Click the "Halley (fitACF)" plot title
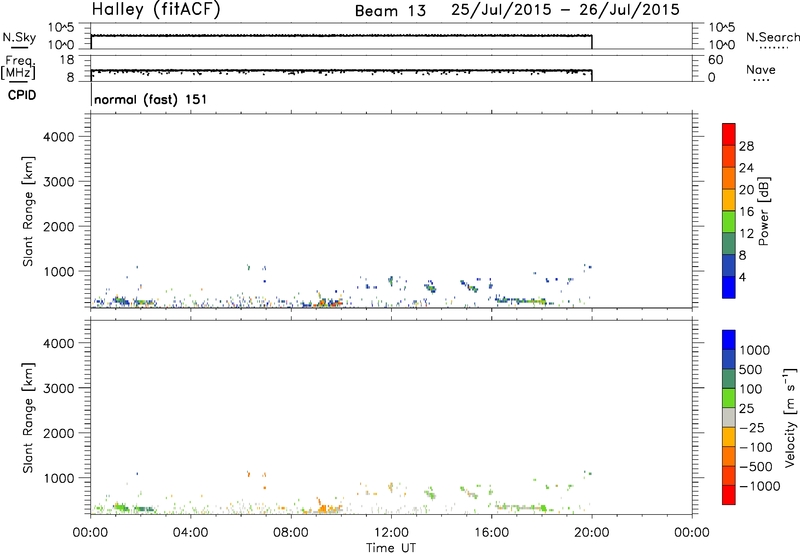 pos(156,9)
